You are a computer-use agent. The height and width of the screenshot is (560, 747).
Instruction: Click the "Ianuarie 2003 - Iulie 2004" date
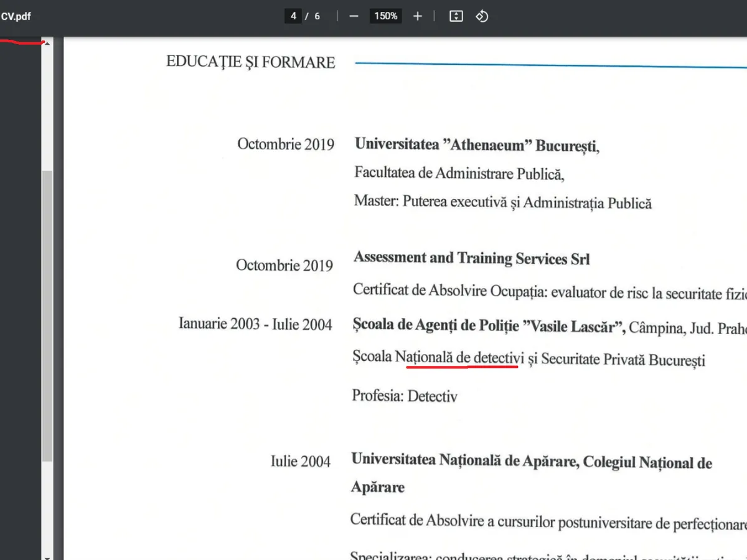tap(255, 324)
